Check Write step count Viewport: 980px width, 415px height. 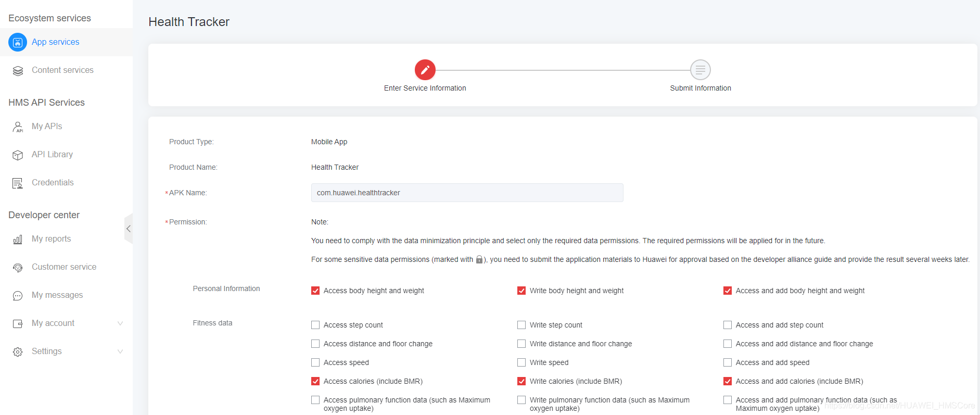(x=521, y=325)
